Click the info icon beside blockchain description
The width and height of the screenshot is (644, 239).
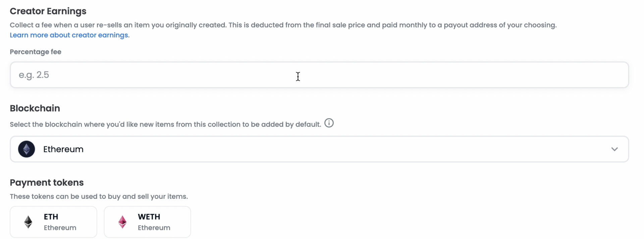(x=329, y=123)
